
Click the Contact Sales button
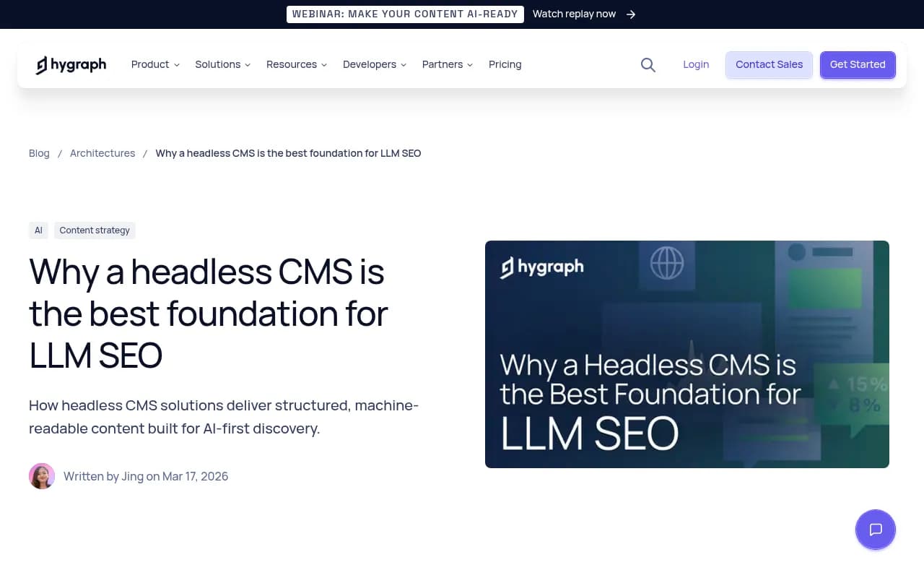769,64
